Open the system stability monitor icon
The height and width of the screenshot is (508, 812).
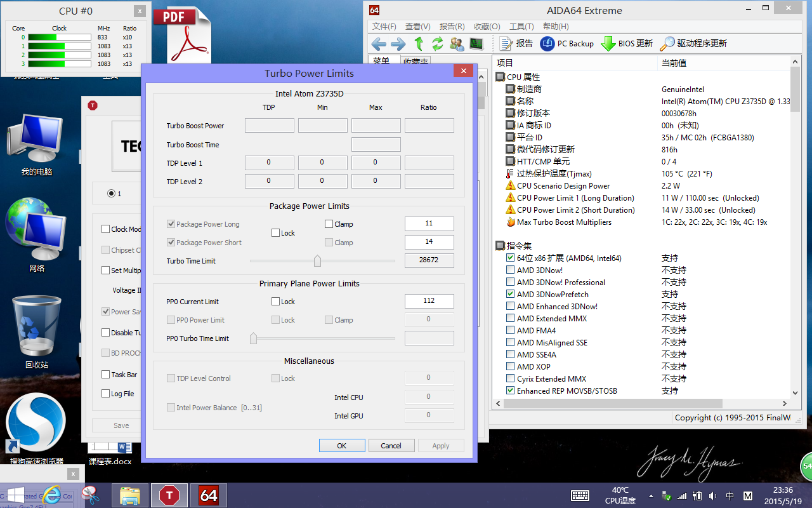tap(476, 44)
